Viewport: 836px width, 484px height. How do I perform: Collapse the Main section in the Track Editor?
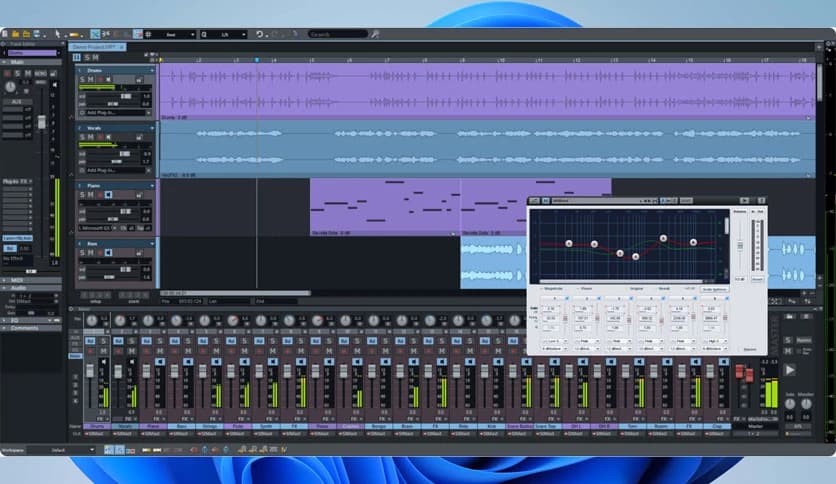click(5, 62)
